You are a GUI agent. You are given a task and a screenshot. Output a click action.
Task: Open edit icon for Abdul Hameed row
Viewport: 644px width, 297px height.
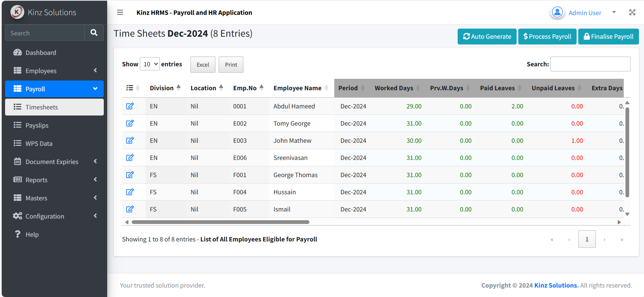(x=130, y=106)
